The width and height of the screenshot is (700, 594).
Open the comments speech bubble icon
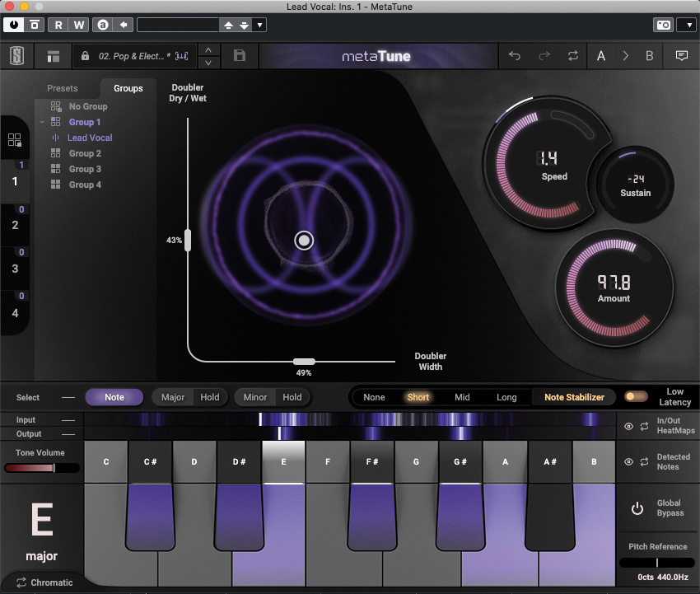pyautogui.click(x=682, y=56)
